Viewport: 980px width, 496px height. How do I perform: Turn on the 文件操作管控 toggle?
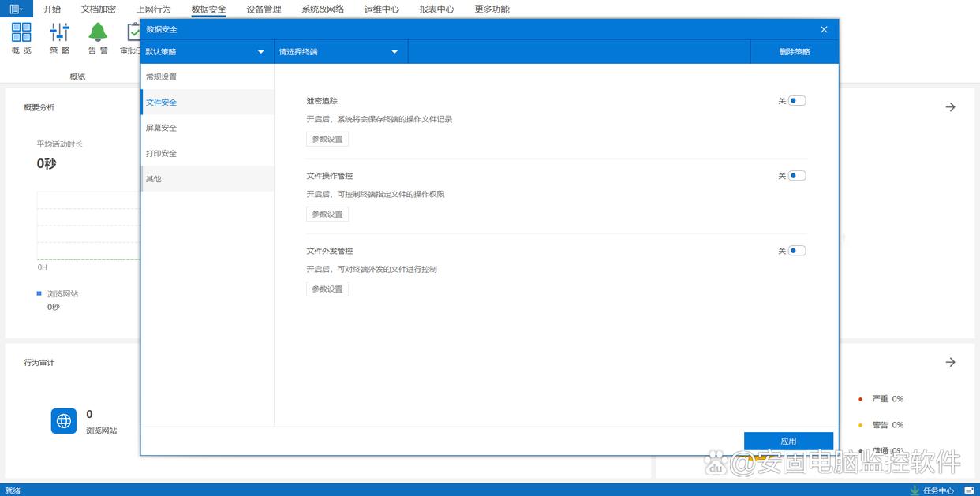pos(796,176)
